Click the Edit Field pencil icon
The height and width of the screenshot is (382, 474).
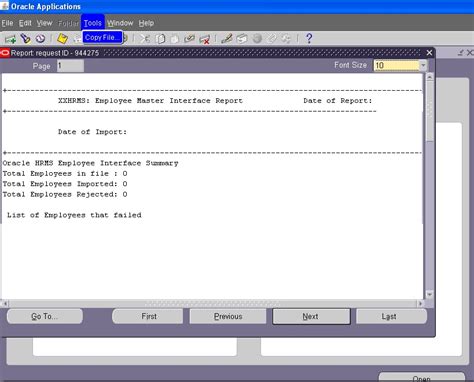[227, 39]
